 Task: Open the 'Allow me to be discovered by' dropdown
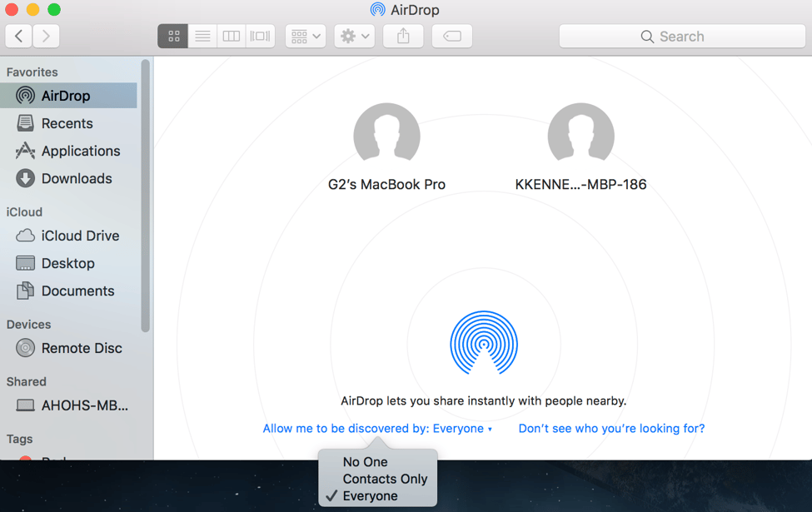point(377,429)
